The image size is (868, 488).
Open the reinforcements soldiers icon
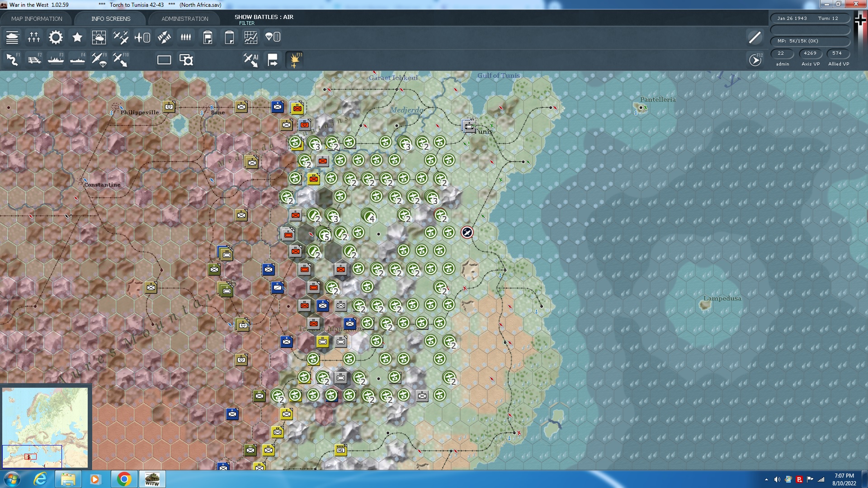[186, 37]
